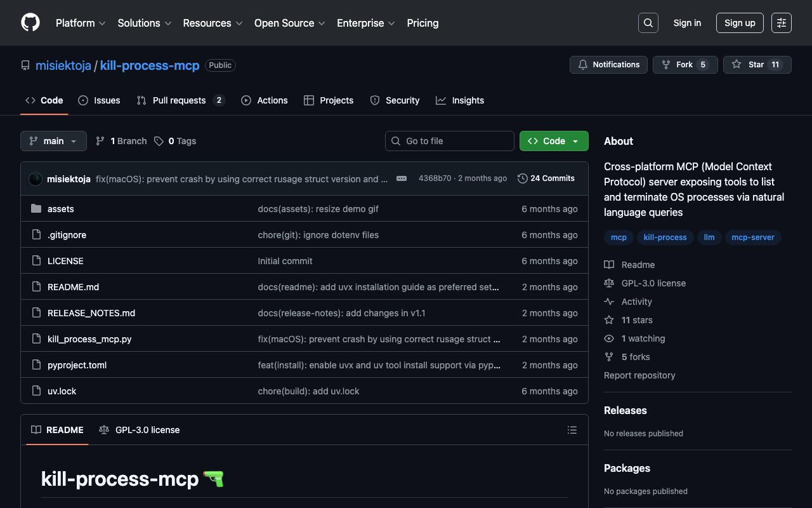Expand the green Code dropdown
Viewport: 812px width, 508px height.
click(x=553, y=141)
